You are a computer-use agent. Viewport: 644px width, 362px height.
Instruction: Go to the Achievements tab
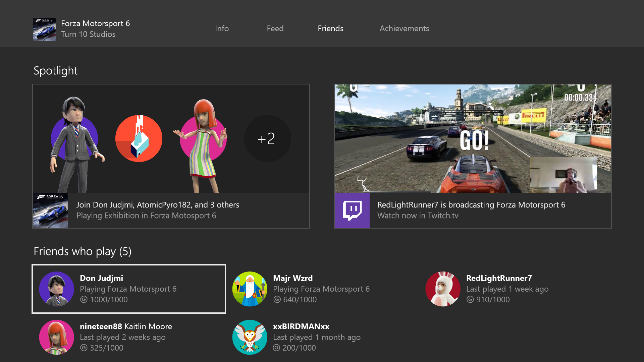404,28
